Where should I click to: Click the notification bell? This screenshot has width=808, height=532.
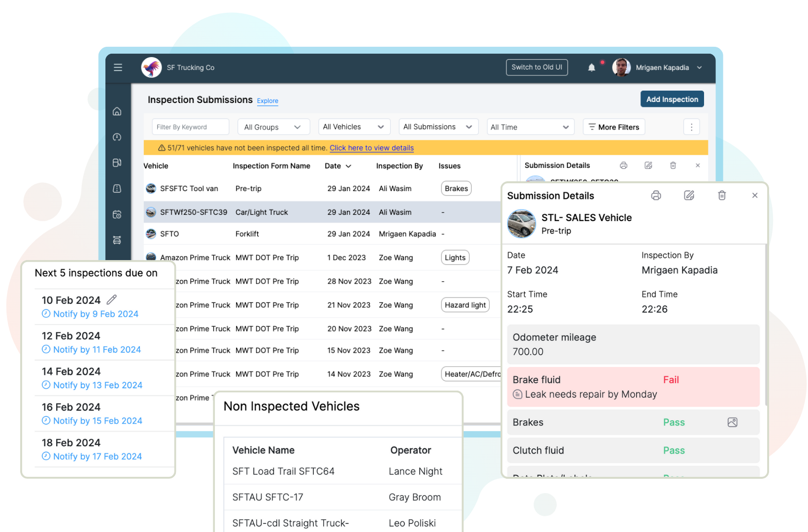coord(592,67)
